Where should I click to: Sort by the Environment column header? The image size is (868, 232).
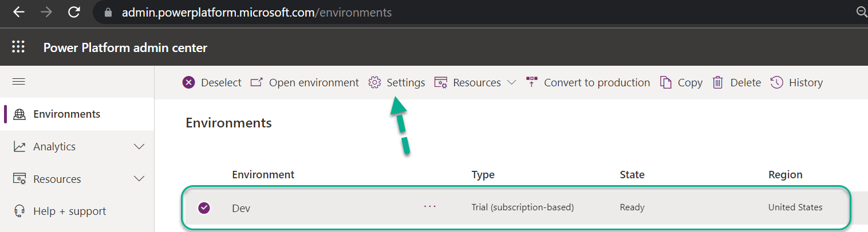(x=263, y=175)
